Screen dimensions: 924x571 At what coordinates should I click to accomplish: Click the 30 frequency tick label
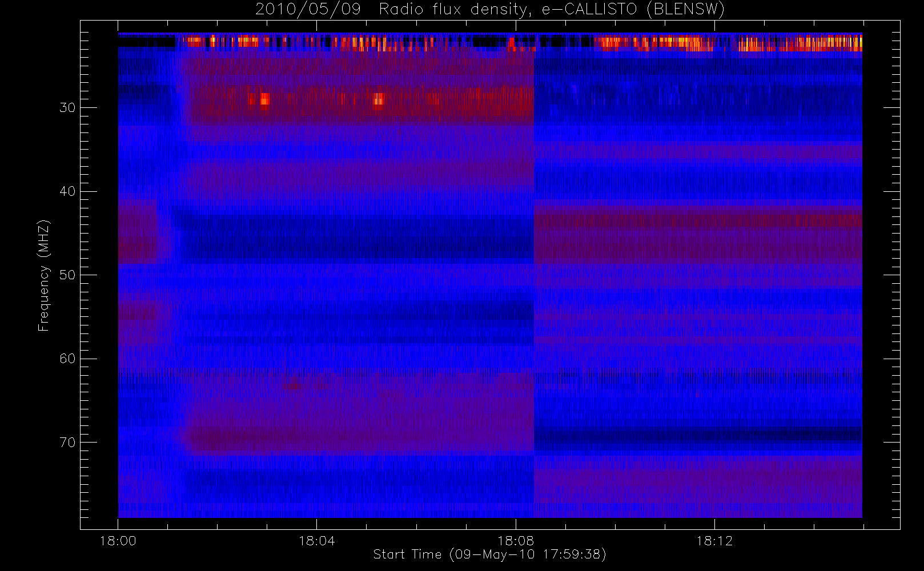click(67, 107)
